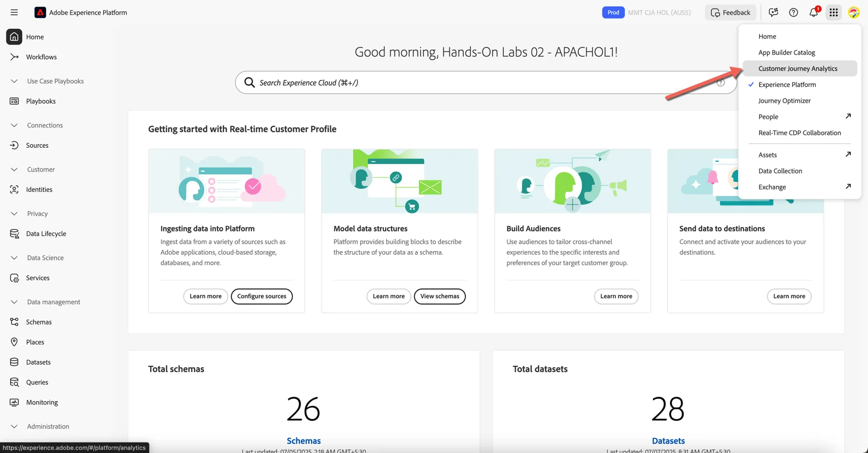This screenshot has height=453, width=868.
Task: Collapse the Data management section
Action: tap(14, 302)
